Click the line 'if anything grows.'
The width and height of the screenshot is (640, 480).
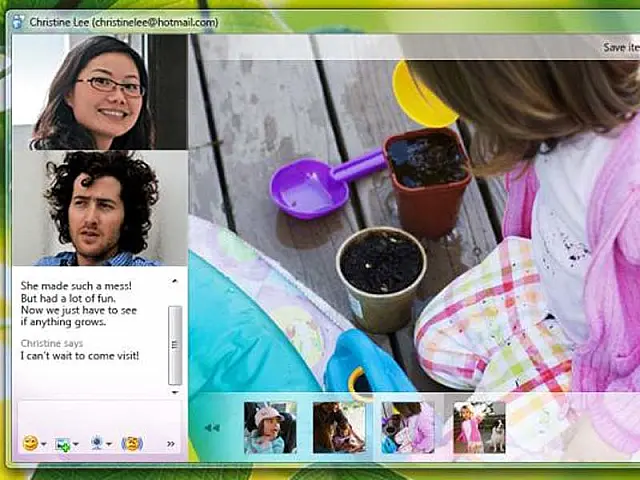coord(63,322)
